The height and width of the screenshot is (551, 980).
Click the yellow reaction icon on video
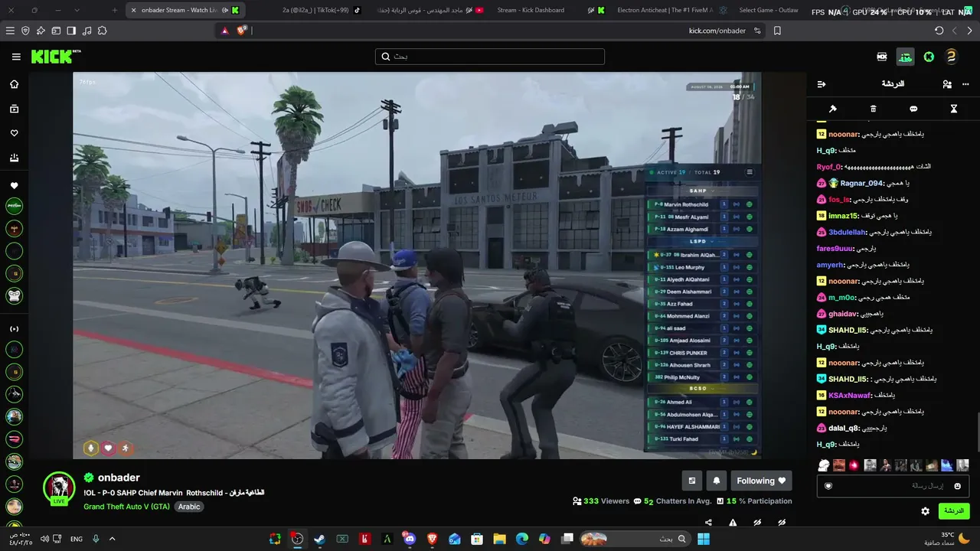(x=91, y=448)
